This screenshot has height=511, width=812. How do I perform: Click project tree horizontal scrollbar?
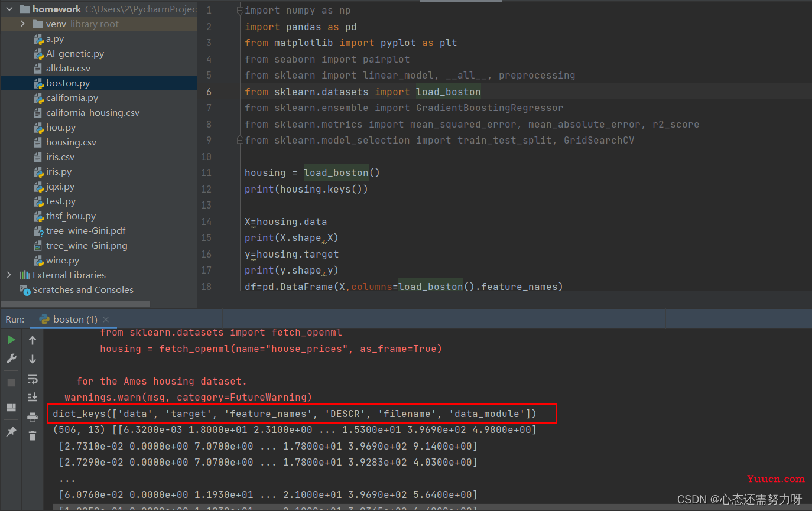coord(75,304)
